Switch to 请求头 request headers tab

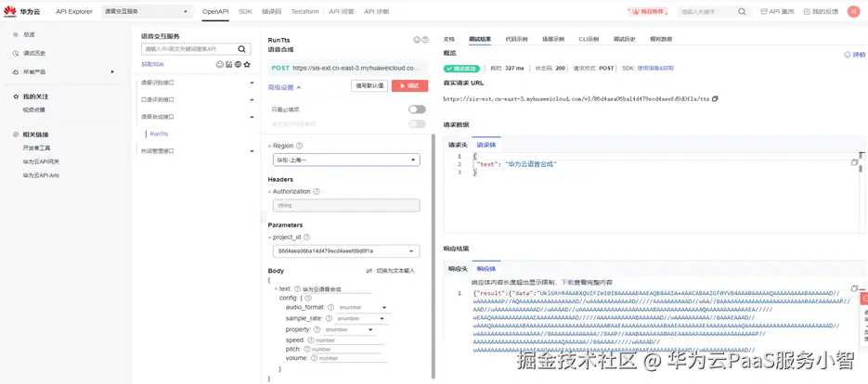tap(458, 145)
